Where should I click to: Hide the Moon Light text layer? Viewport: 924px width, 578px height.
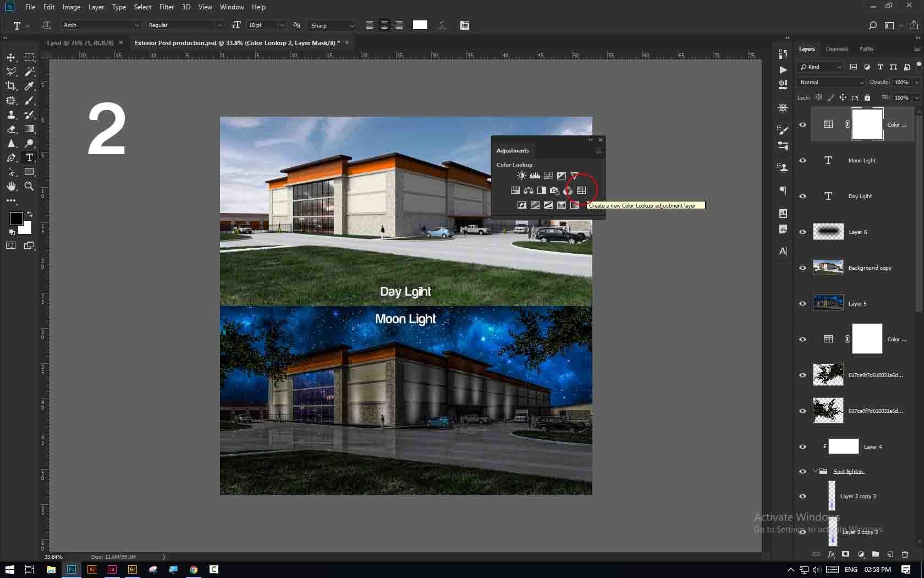click(802, 161)
